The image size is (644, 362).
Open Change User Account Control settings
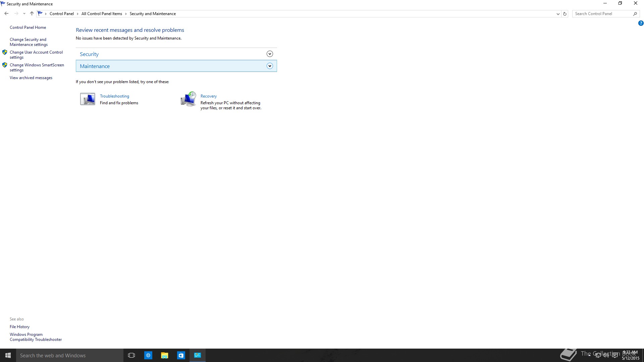tap(36, 55)
